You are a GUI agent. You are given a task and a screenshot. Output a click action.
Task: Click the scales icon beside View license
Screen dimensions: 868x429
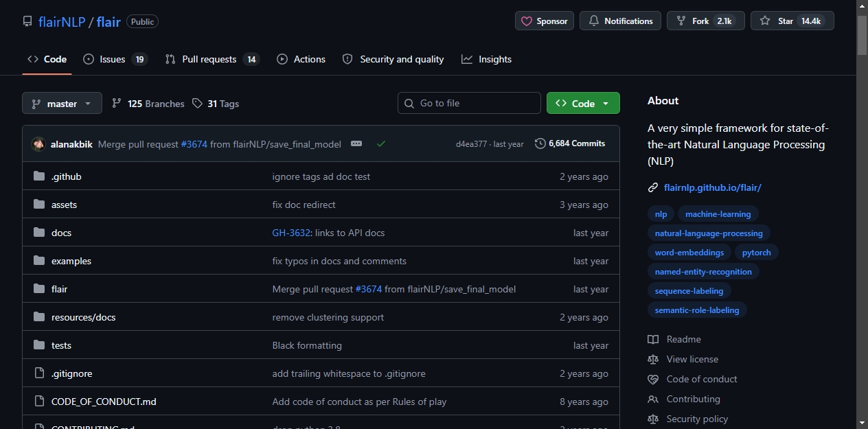point(653,359)
